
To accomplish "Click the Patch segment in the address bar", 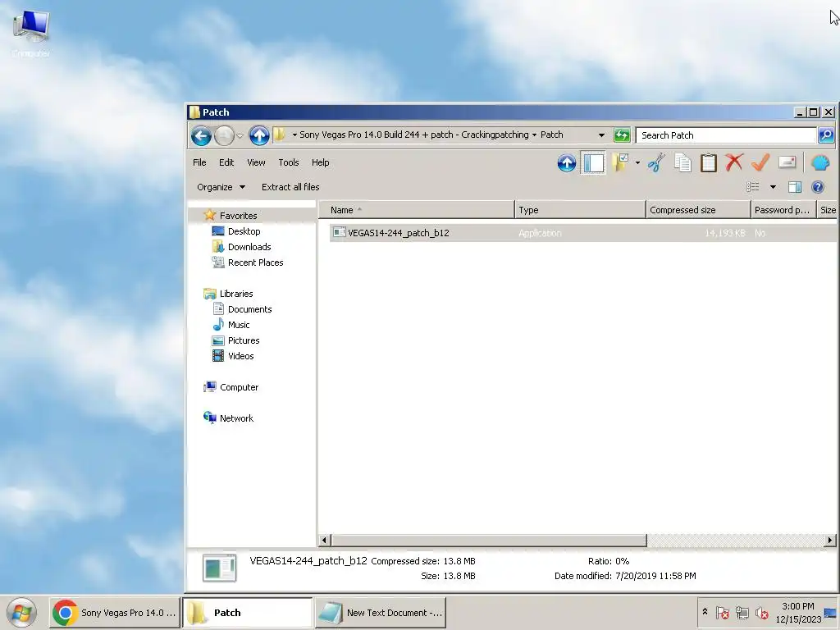I will click(x=551, y=135).
